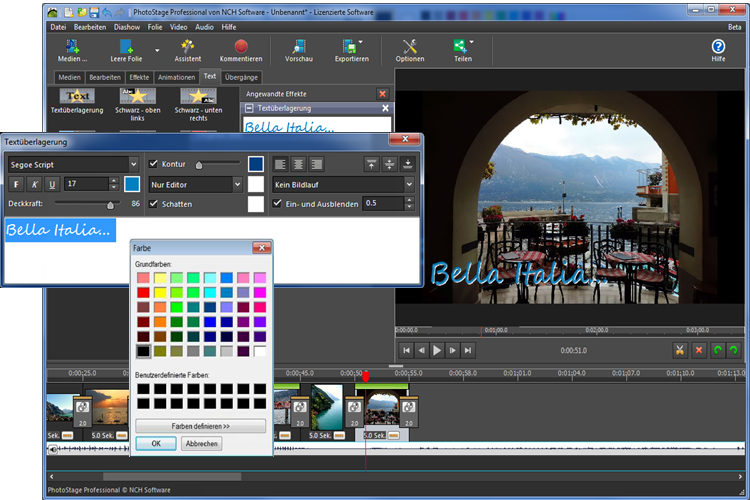Align text to center
The width and height of the screenshot is (750, 500).
[298, 165]
